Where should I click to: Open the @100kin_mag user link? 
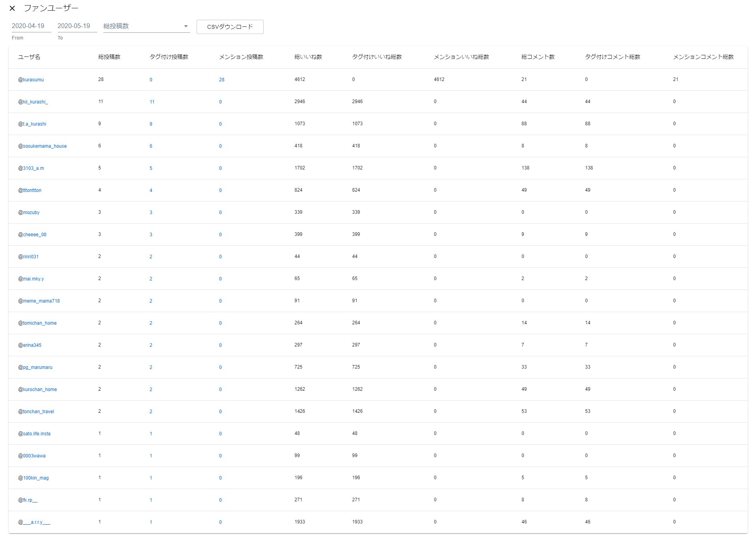[x=34, y=478]
